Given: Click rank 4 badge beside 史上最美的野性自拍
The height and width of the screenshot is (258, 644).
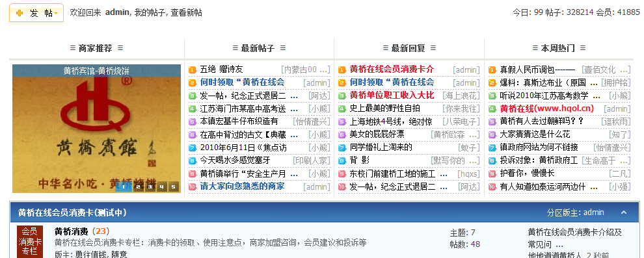Looking at the screenshot, I should (x=342, y=109).
